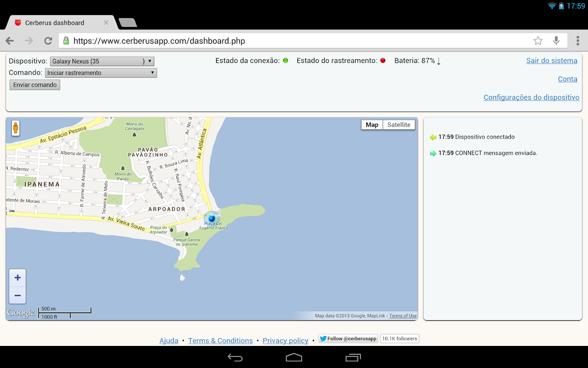The width and height of the screenshot is (588, 368).
Task: Click the Twitter bird Follow icon
Action: pos(324,339)
